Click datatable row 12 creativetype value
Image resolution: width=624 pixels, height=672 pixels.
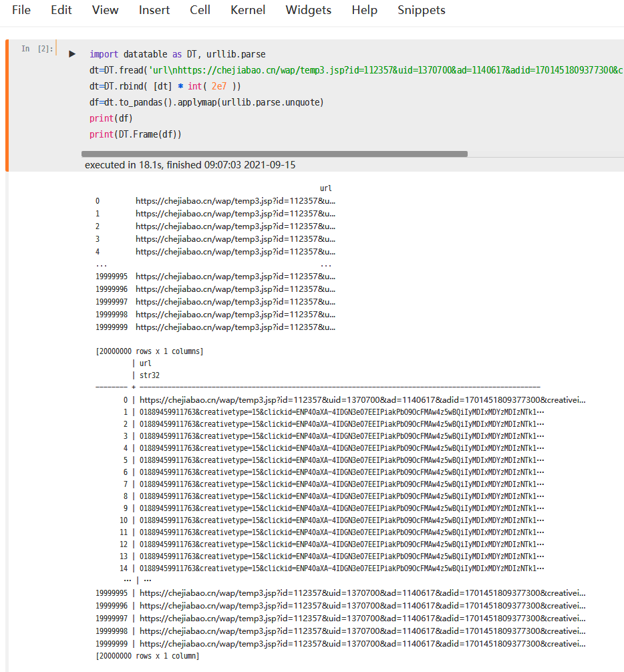pyautogui.click(x=342, y=544)
